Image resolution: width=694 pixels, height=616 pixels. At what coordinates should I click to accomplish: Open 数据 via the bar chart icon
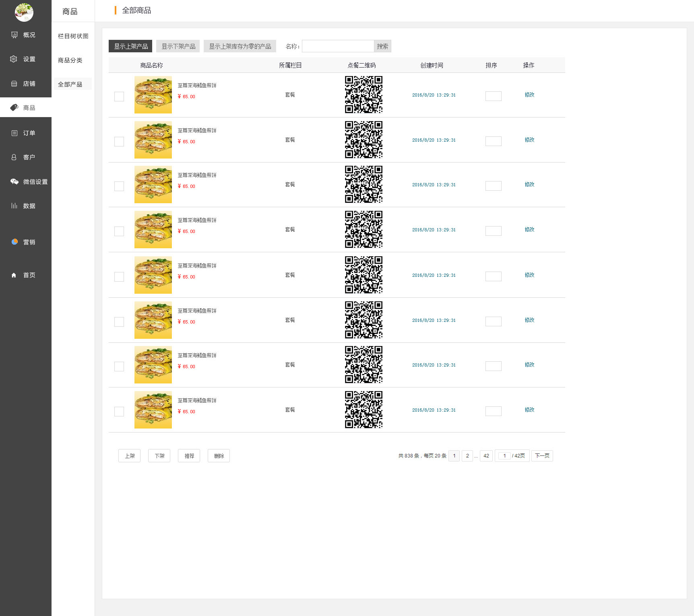tap(14, 206)
